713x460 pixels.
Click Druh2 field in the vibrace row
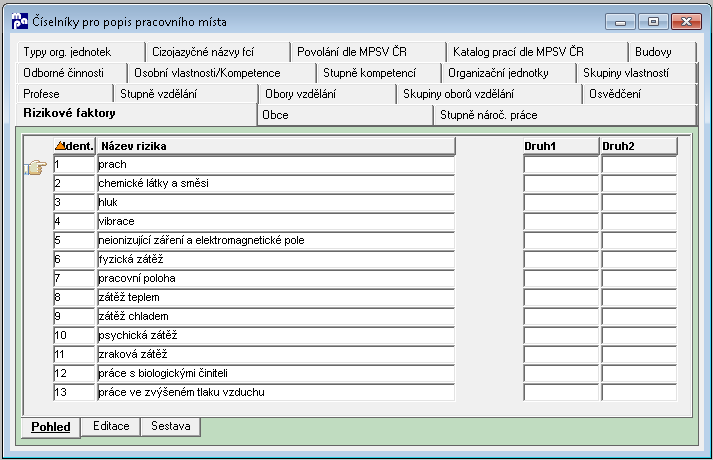click(639, 221)
